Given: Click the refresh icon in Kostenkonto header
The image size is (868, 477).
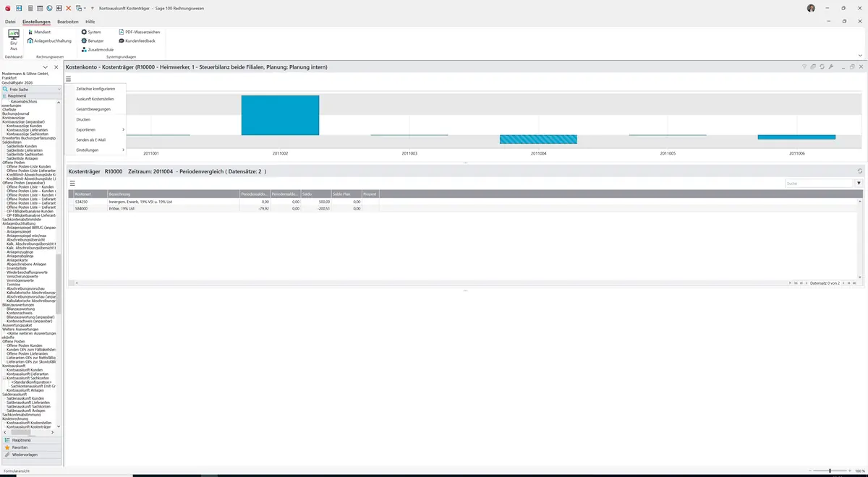Looking at the screenshot, I should (822, 67).
